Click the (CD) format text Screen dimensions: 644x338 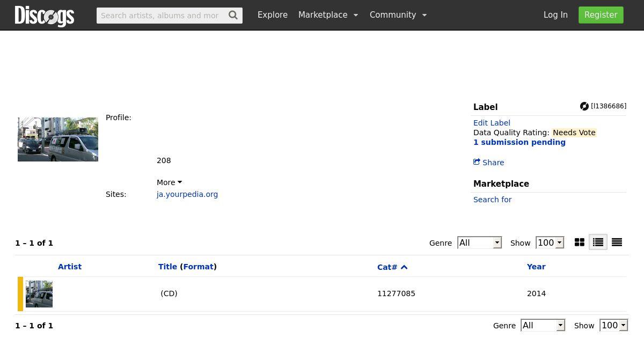click(x=169, y=293)
